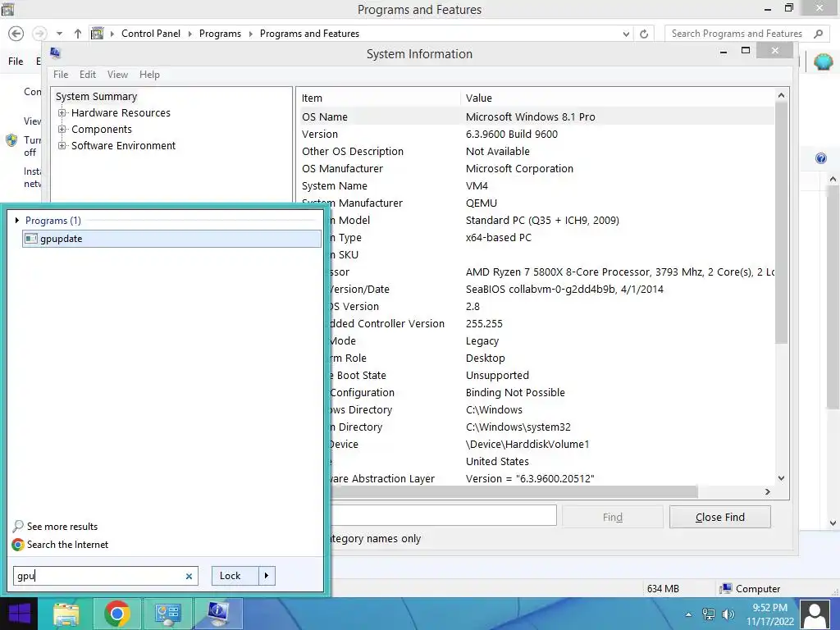Click the Computer icon in status bar
The image size is (840, 630).
tap(726, 588)
